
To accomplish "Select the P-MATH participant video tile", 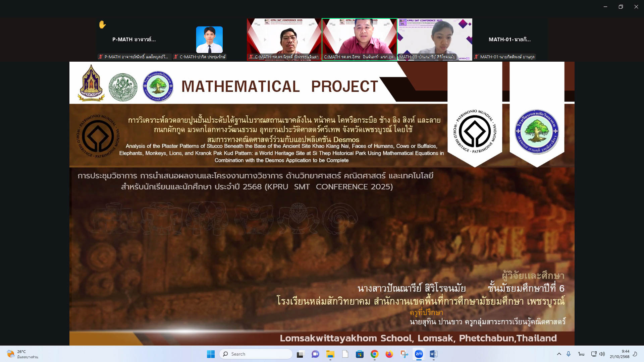I will 134,40.
